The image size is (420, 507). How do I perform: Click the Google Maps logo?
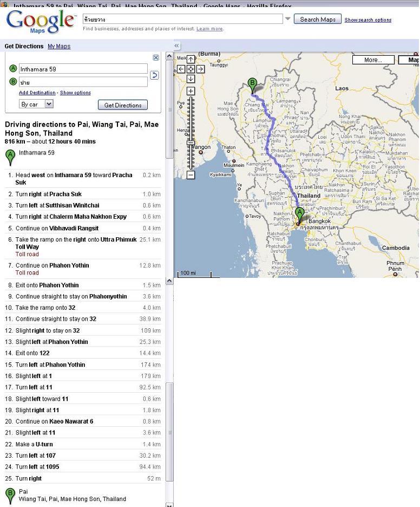40,21
